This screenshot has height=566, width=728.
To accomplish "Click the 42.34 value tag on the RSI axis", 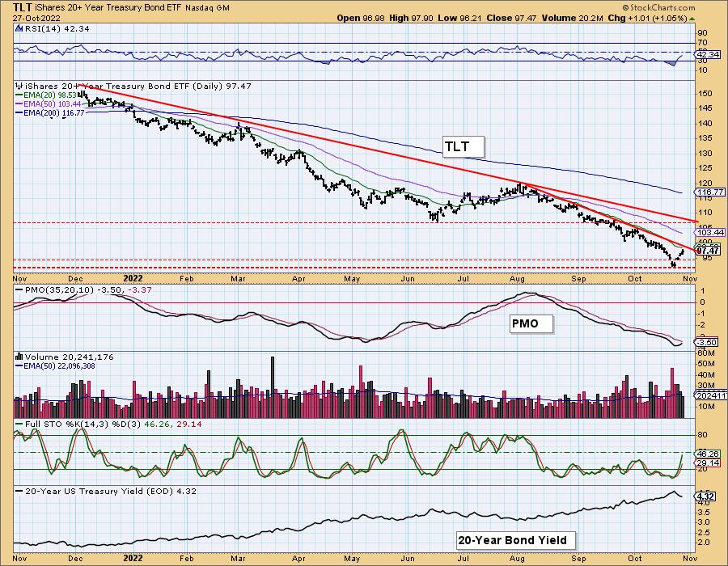I will 708,55.
